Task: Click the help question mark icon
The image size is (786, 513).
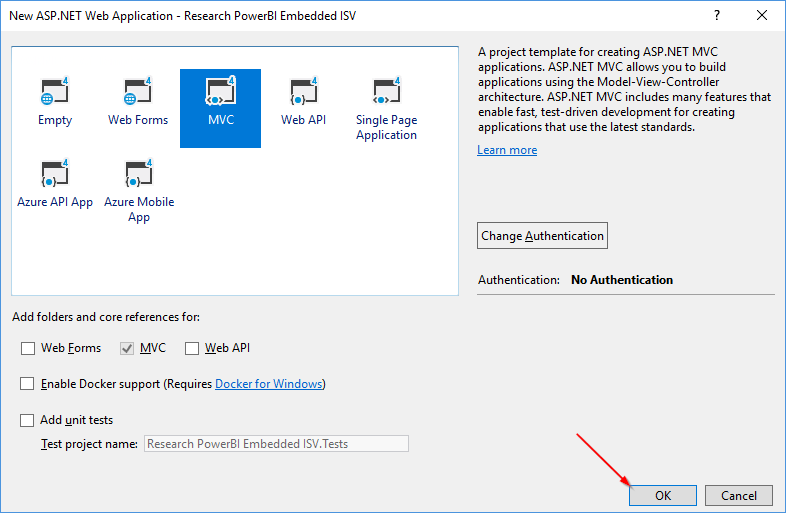Action: pos(716,15)
